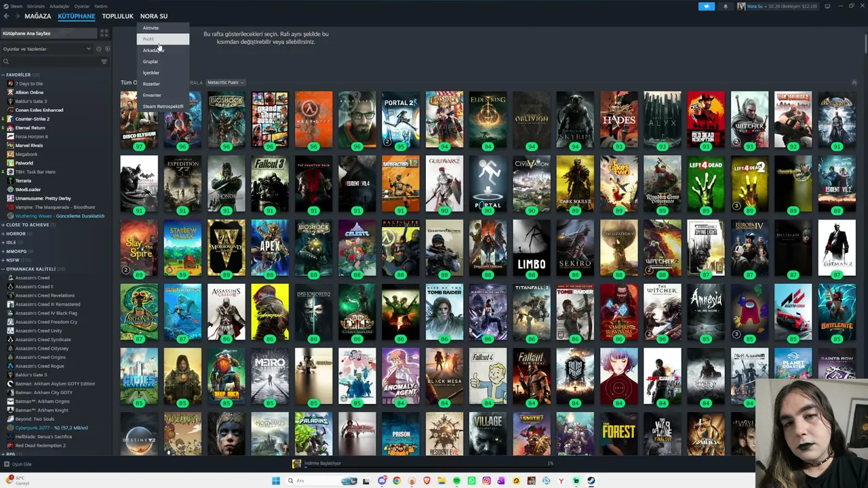Open the Oyunlar menu
Viewport: 868px width, 488px height.
tap(81, 6)
